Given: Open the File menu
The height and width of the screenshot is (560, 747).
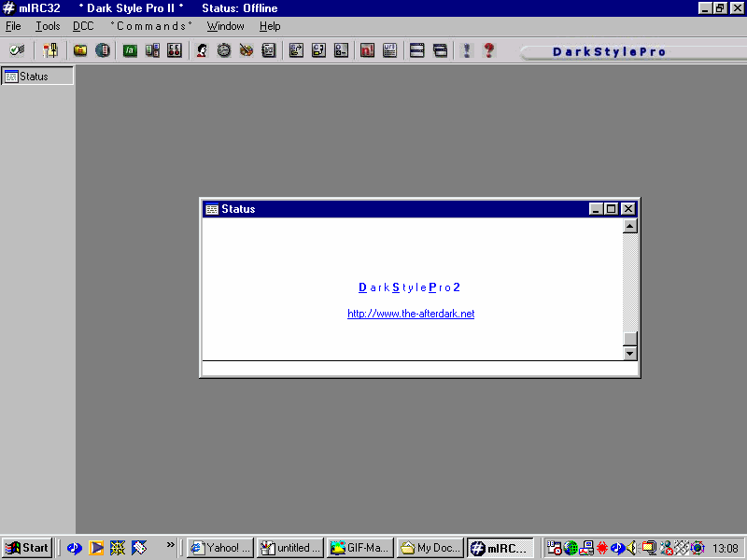Looking at the screenshot, I should (x=13, y=26).
